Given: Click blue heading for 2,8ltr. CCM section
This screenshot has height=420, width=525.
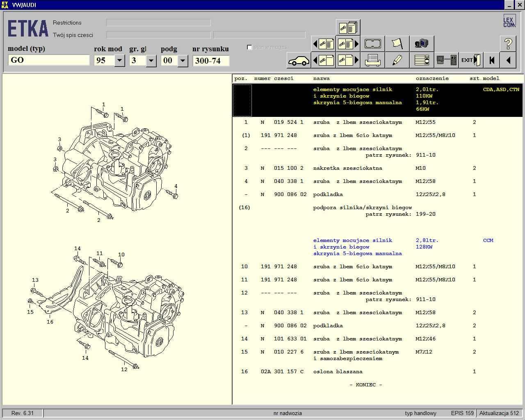Looking at the screenshot, I should click(377, 247).
